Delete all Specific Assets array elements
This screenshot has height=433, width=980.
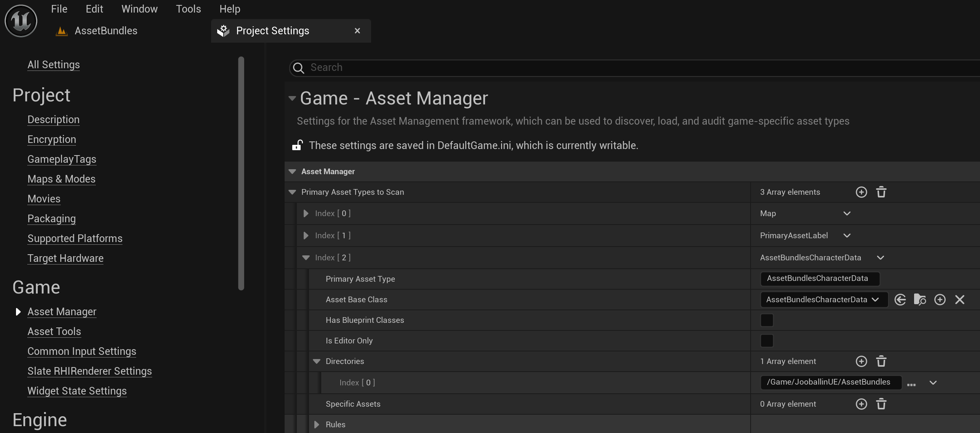(x=881, y=404)
